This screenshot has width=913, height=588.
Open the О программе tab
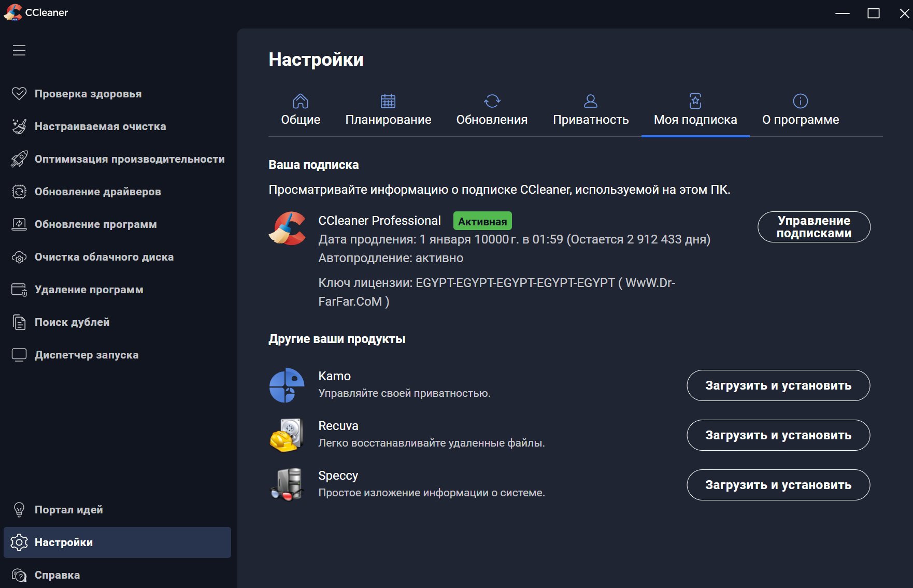[800, 110]
